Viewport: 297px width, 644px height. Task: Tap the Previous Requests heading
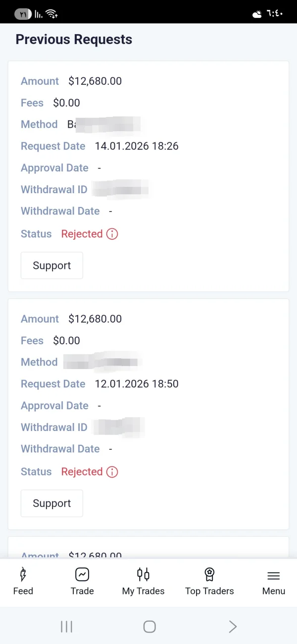(x=74, y=40)
